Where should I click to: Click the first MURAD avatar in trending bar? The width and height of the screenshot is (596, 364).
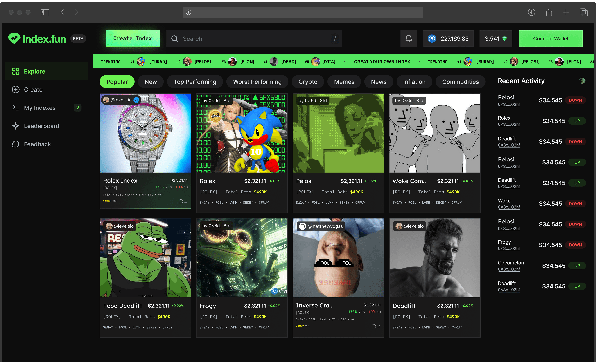point(141,62)
